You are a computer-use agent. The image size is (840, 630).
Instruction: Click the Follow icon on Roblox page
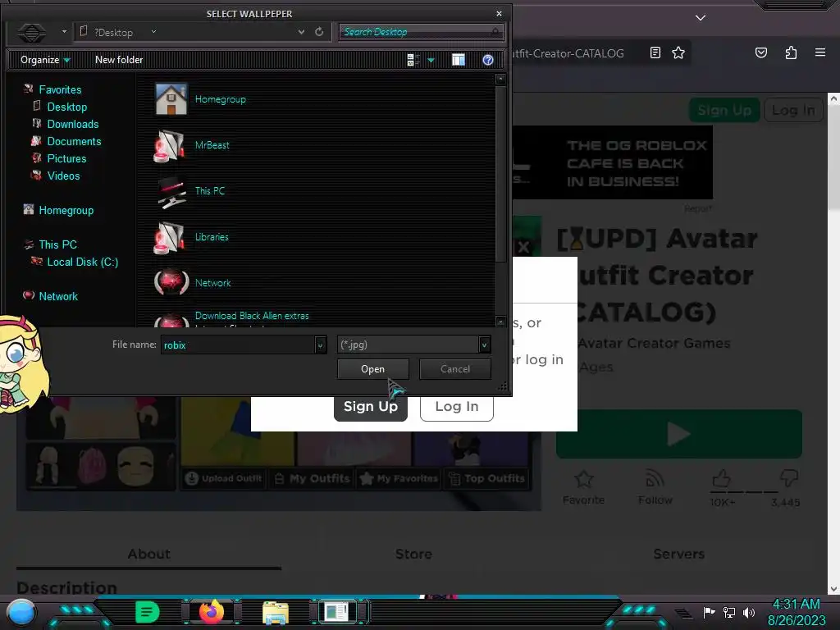(655, 478)
